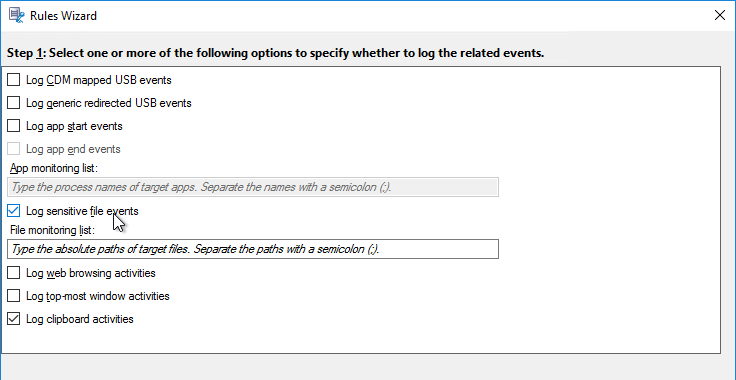Tick the generic redirected USB events checkbox

tap(14, 103)
